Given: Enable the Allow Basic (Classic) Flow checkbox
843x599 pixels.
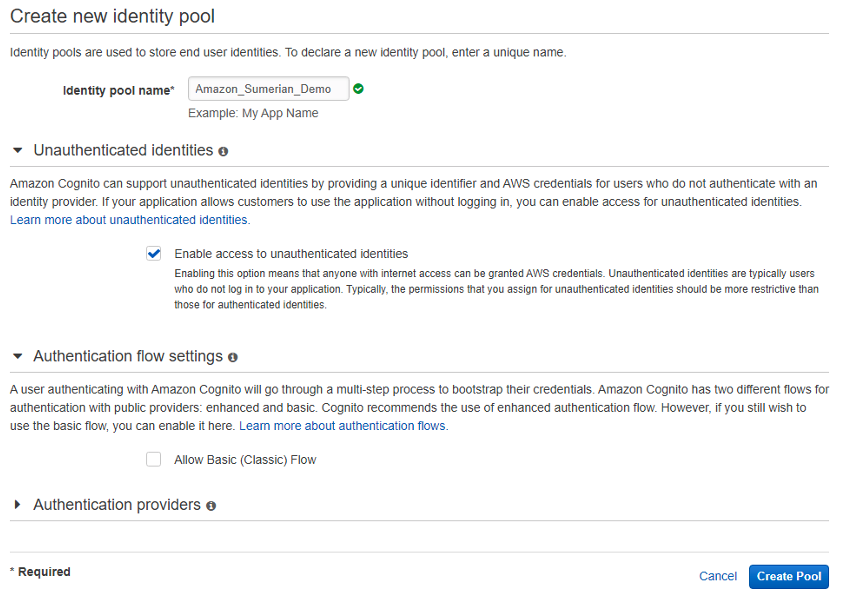Looking at the screenshot, I should point(153,460).
